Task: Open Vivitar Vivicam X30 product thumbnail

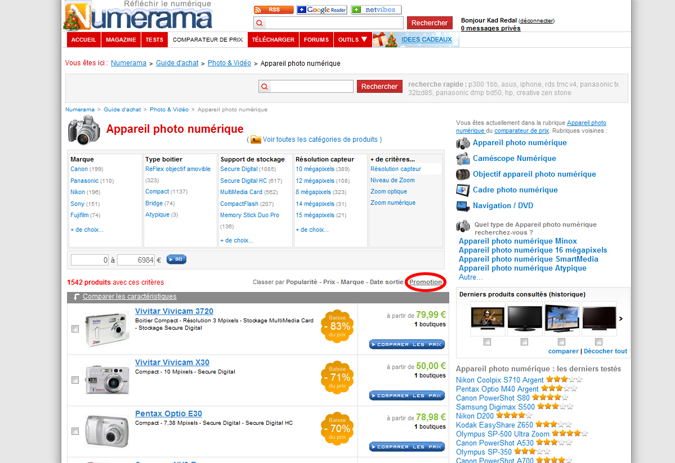Action: (108, 379)
